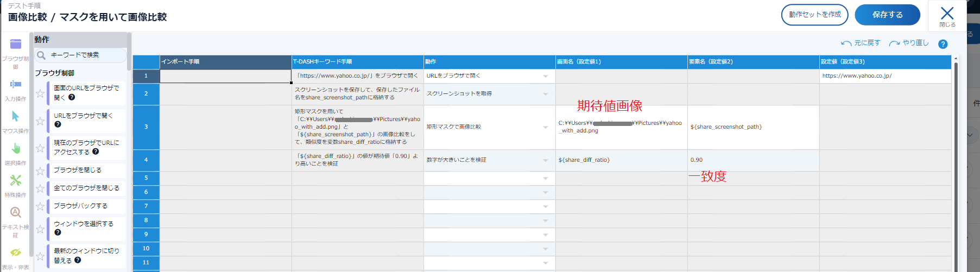The width and height of the screenshot is (980, 272).
Task: Open the 動作 dropdown in row 9
Action: coord(546,235)
